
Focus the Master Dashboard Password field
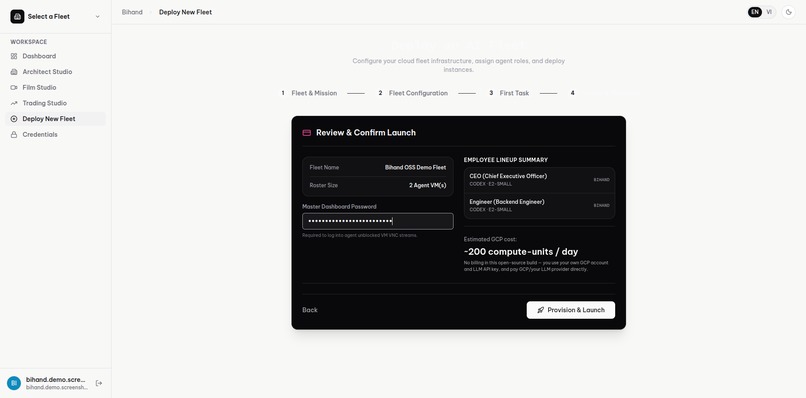click(378, 221)
